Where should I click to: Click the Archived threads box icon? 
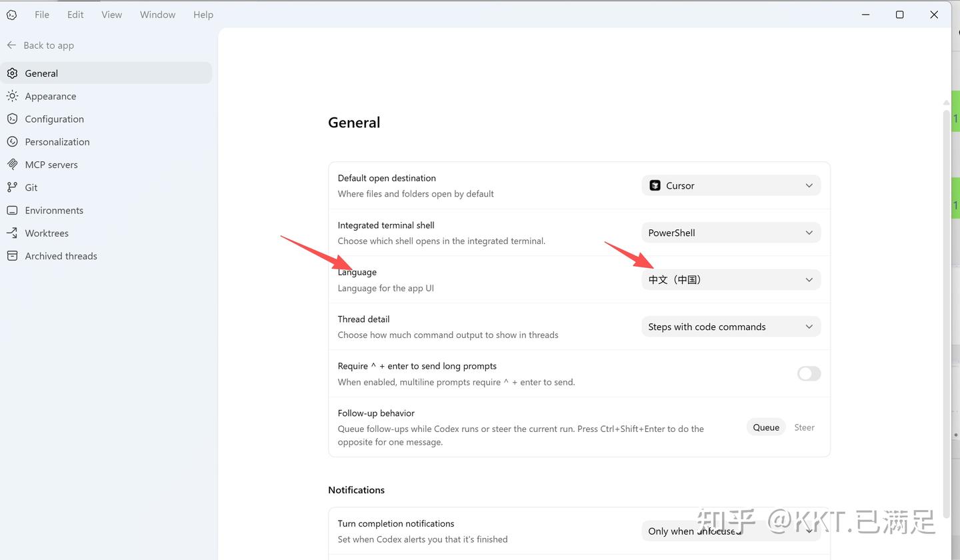[x=12, y=255]
